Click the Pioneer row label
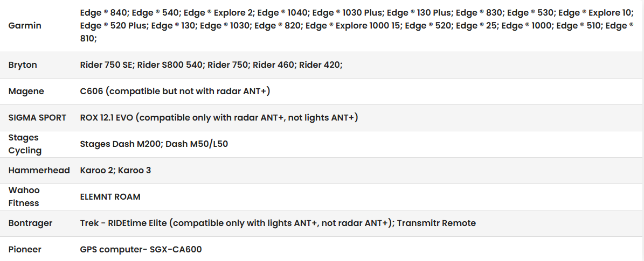 pyautogui.click(x=25, y=249)
